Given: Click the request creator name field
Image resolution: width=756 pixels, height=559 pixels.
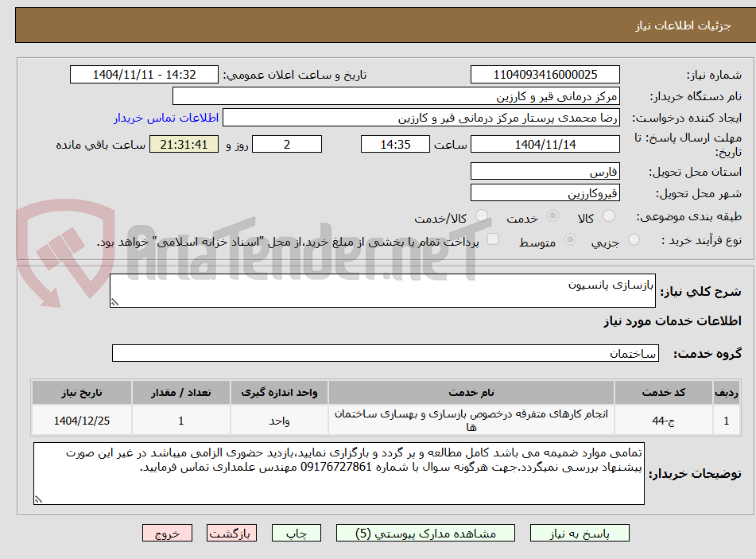Looking at the screenshot, I should (421, 118).
